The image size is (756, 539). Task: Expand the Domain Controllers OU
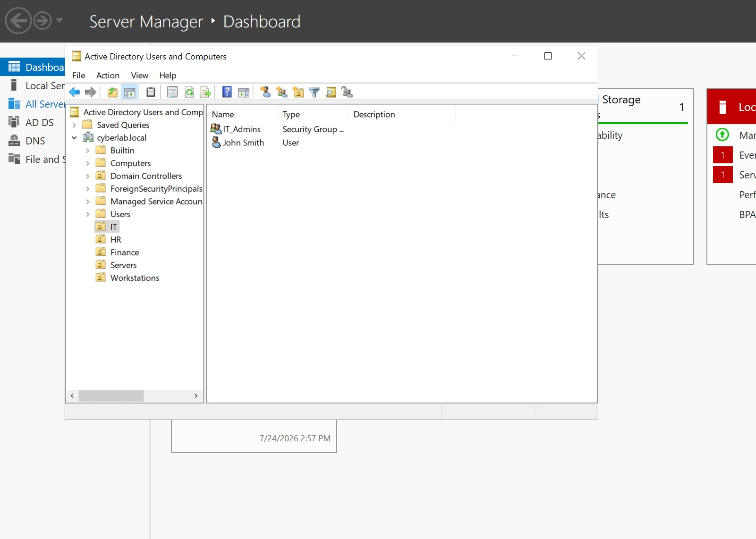87,176
